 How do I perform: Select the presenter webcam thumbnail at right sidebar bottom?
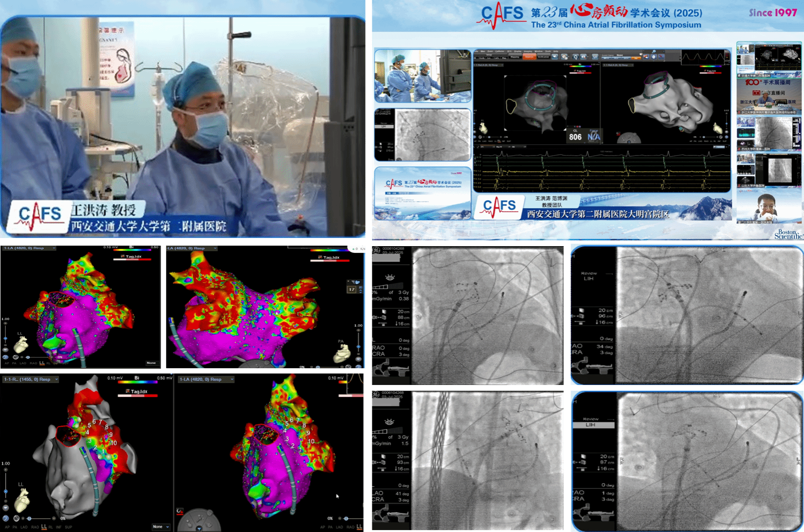(x=768, y=206)
